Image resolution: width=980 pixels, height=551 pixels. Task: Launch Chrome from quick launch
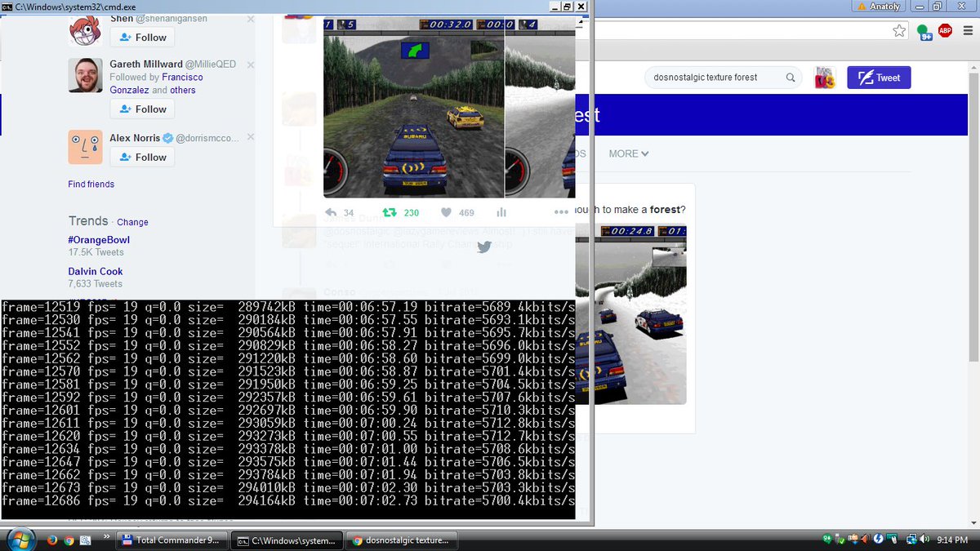tap(69, 540)
